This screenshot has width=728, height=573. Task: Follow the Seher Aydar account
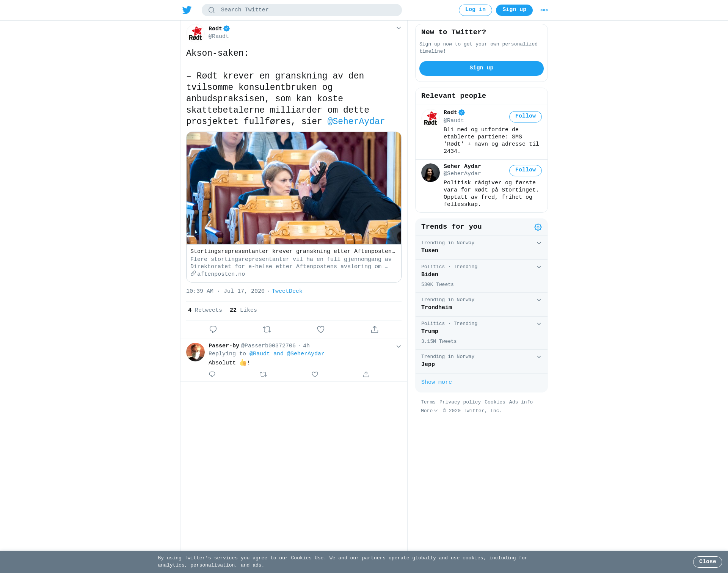pos(525,170)
